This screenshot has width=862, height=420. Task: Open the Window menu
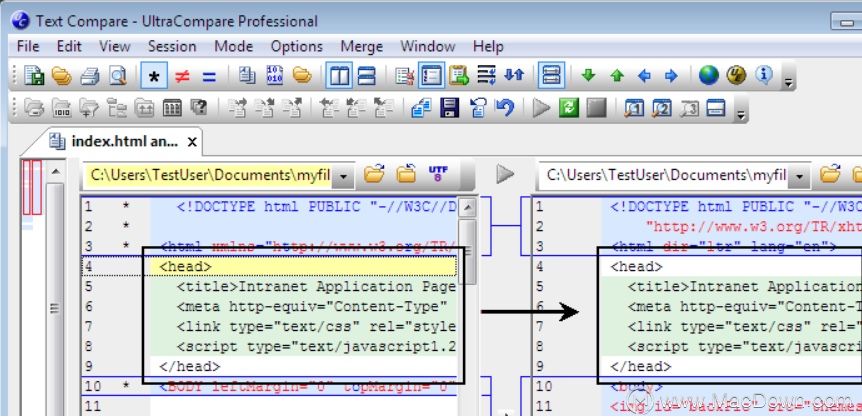[428, 46]
